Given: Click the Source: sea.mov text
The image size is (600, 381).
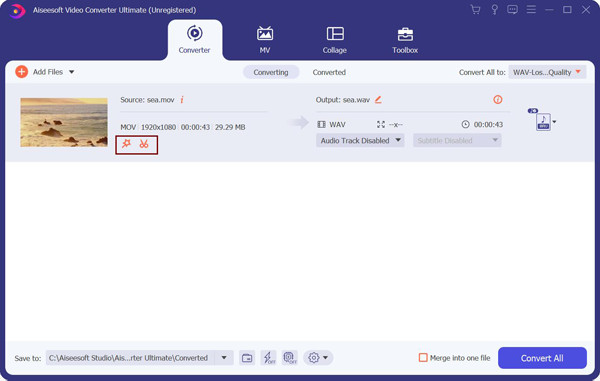Looking at the screenshot, I should tap(147, 100).
